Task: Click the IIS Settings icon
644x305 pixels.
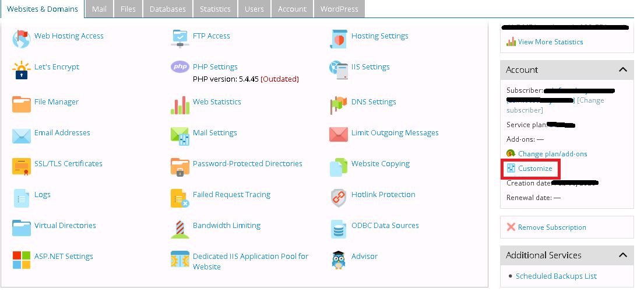Action: point(339,71)
